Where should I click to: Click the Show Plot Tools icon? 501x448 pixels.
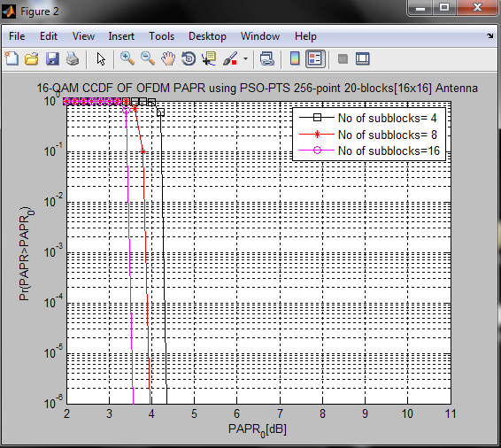coord(363,58)
